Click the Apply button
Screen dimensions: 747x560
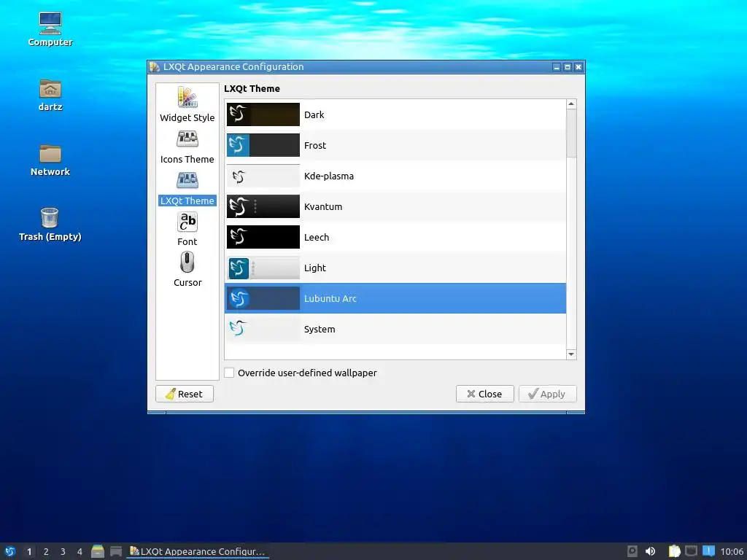coord(547,394)
